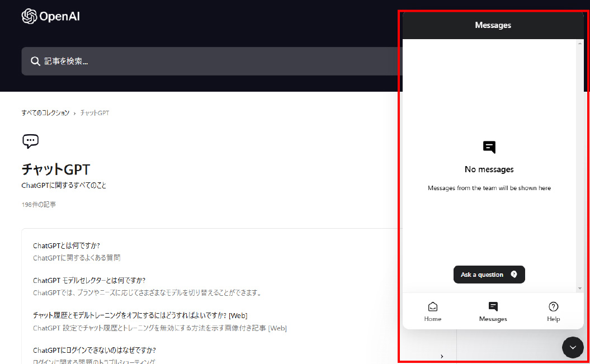Viewport: 590px width, 364px height.
Task: Open article ChatGPTとは何ですか?
Action: (x=66, y=245)
